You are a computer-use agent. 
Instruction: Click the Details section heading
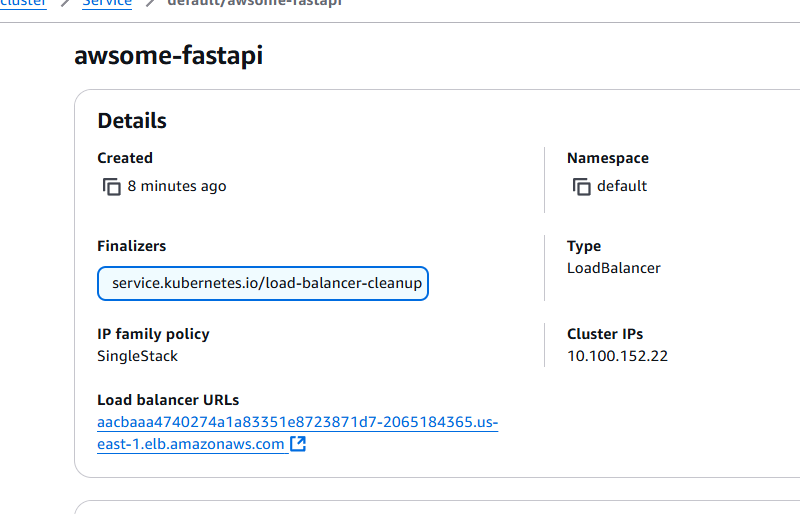click(132, 121)
